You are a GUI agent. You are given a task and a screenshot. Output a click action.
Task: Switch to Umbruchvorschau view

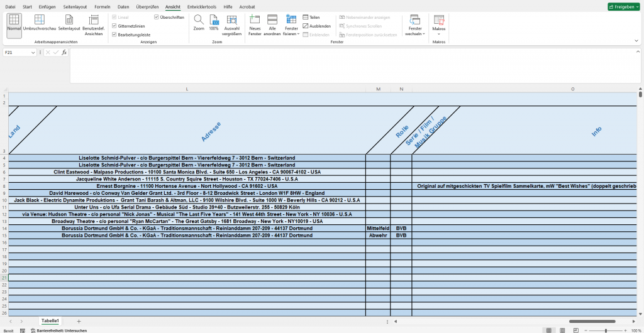click(40, 23)
